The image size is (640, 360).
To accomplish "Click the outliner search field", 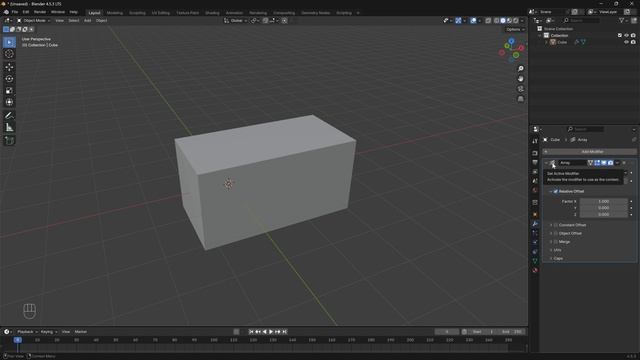I will tap(582, 20).
